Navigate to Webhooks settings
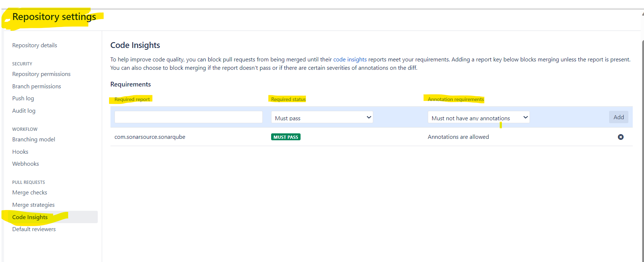Image resolution: width=644 pixels, height=262 pixels. [x=25, y=164]
